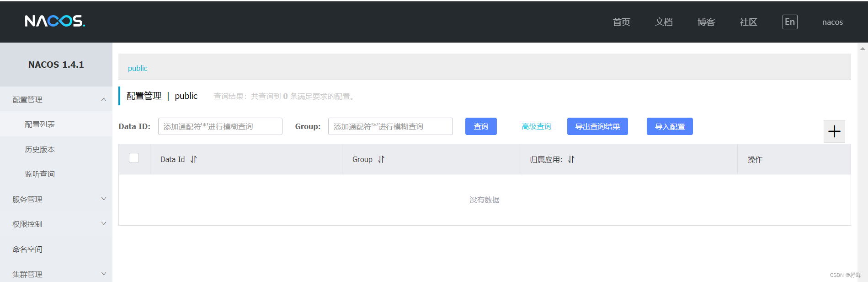
Task: Click the plus icon to create configuration
Action: [834, 131]
